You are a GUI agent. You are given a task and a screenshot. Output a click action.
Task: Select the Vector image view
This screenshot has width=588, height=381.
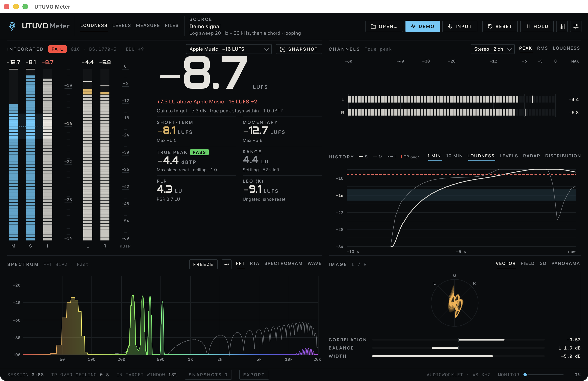[x=506, y=263]
